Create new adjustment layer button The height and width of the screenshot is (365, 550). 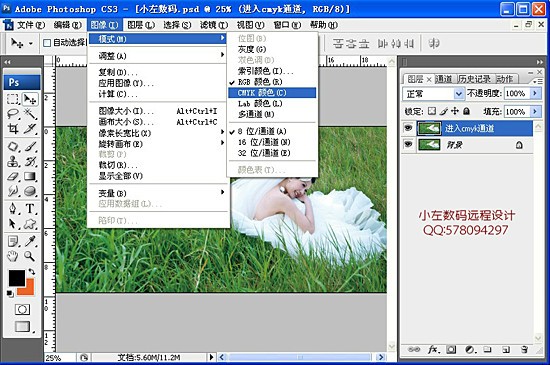tap(469, 349)
